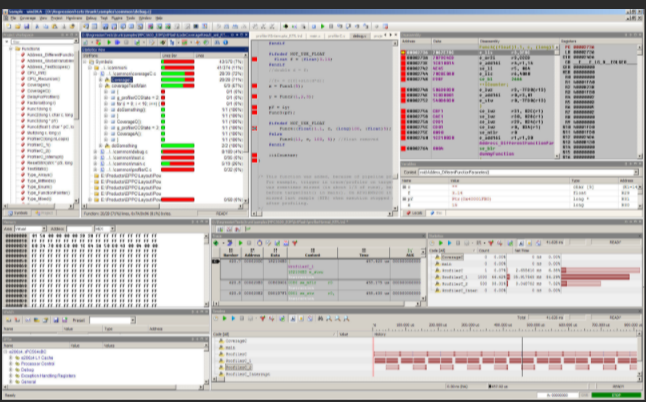Collapse the coverageTestMain node
Viewport: 646px width, 402px height.
pyautogui.click(x=101, y=86)
